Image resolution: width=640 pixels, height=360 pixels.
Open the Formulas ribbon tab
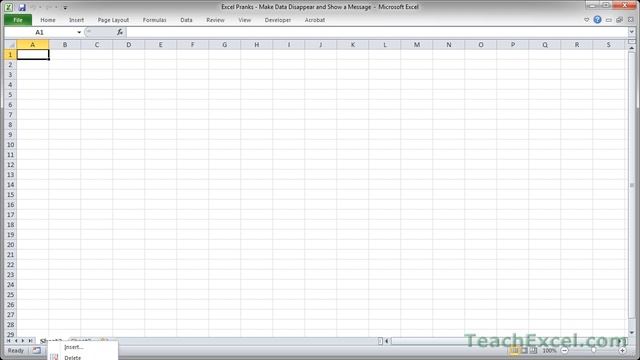click(x=154, y=20)
